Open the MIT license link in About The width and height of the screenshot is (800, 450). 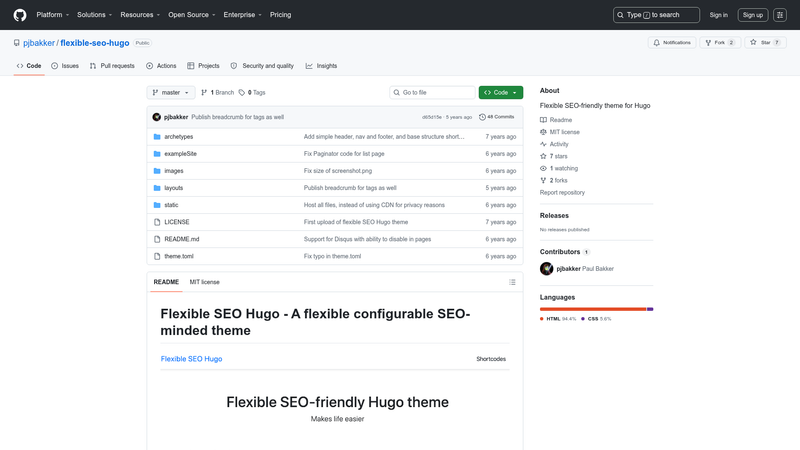point(560,132)
